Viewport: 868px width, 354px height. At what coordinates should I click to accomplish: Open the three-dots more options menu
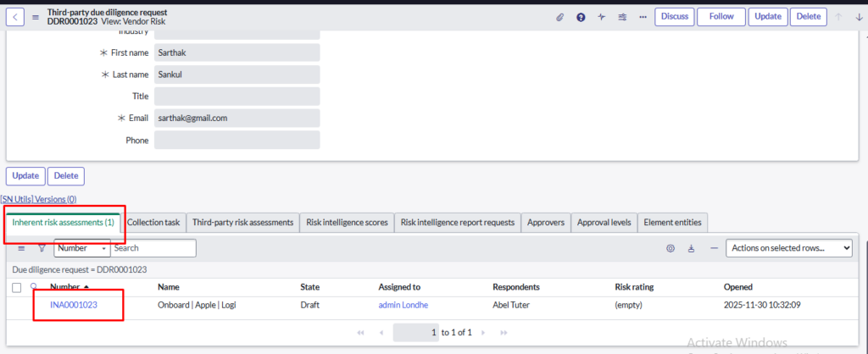pos(643,17)
